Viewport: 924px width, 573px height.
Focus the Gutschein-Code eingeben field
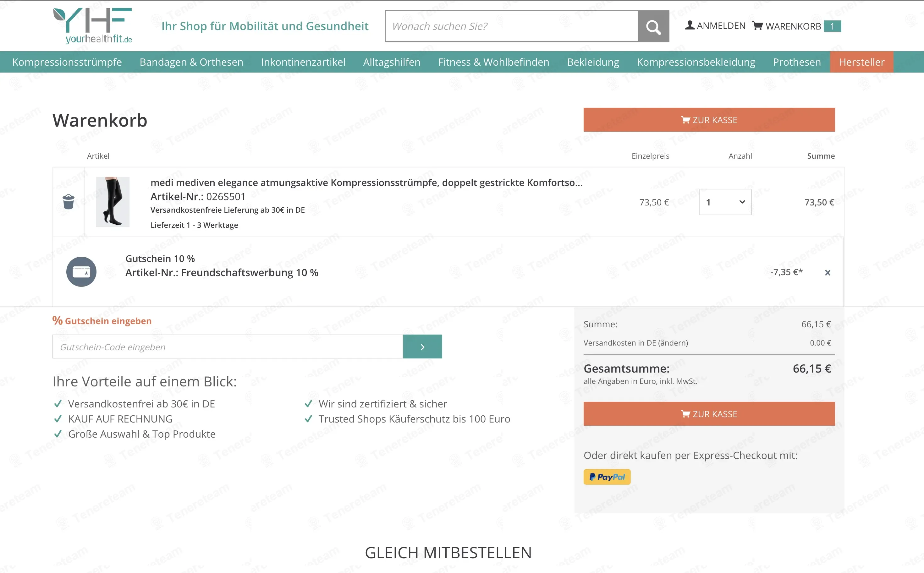tap(228, 347)
